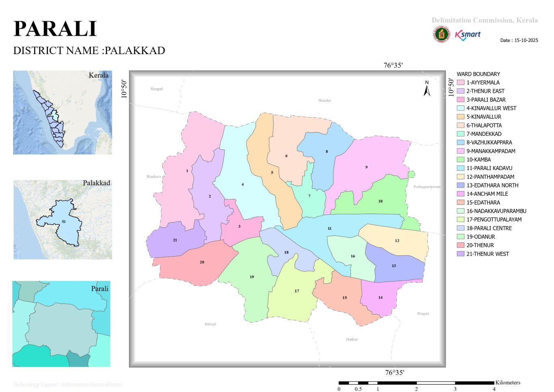Click the Kilometers scale bar label
This screenshot has width=554, height=392.
508,383
